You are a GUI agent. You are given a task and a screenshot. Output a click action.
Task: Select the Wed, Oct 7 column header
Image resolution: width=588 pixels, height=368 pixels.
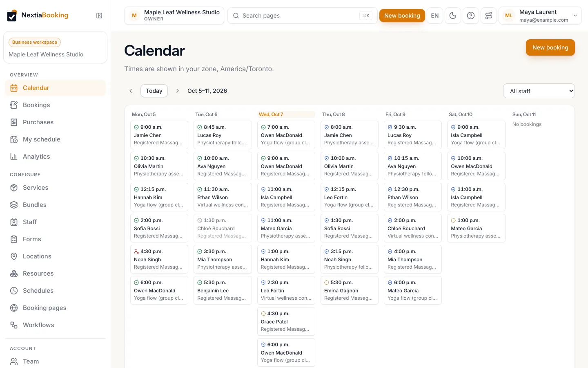[x=286, y=114]
